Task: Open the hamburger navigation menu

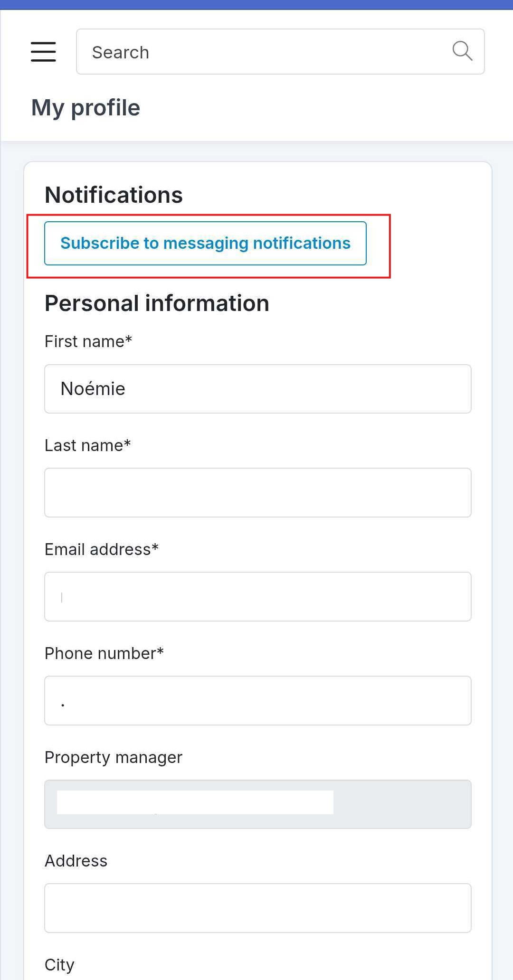Action: [x=43, y=52]
